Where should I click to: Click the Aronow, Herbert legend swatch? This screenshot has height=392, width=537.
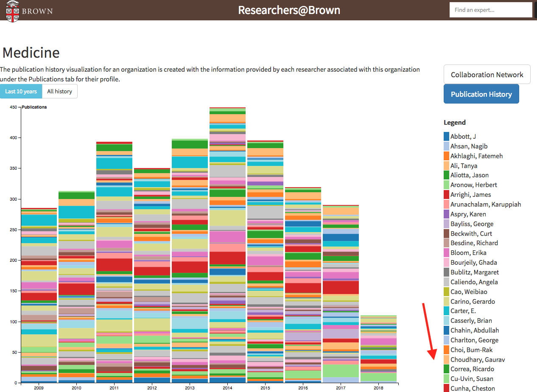coord(446,185)
